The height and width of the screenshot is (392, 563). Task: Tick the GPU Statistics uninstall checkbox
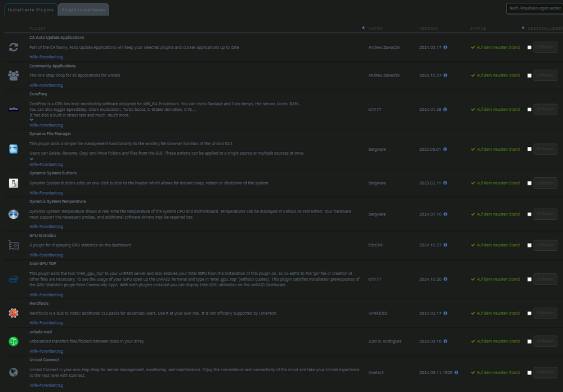529,245
